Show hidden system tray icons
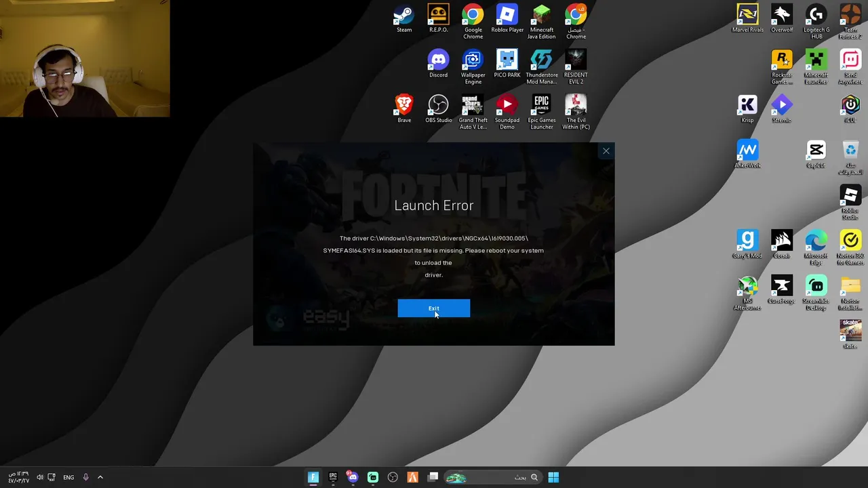Screen dimensions: 868x488 tap(100, 477)
